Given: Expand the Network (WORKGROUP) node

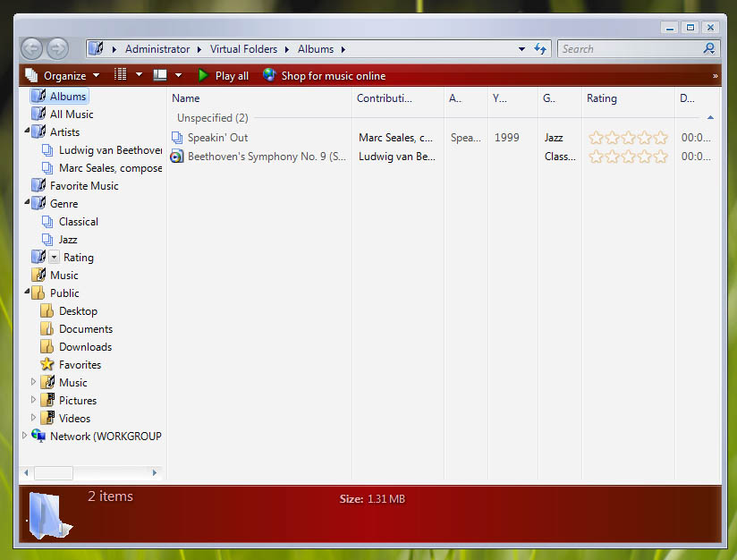Looking at the screenshot, I should pyautogui.click(x=24, y=436).
